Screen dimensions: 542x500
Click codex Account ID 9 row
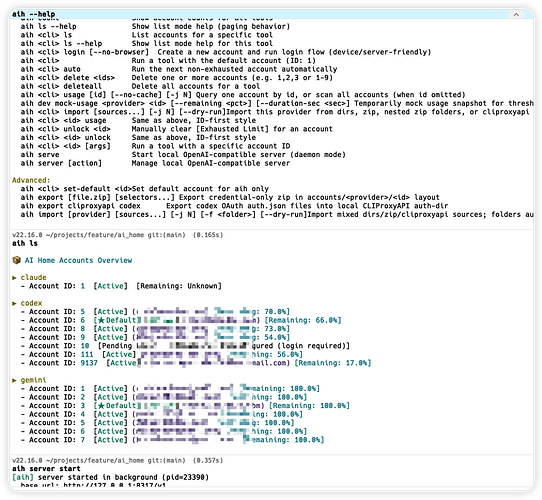[x=155, y=337]
